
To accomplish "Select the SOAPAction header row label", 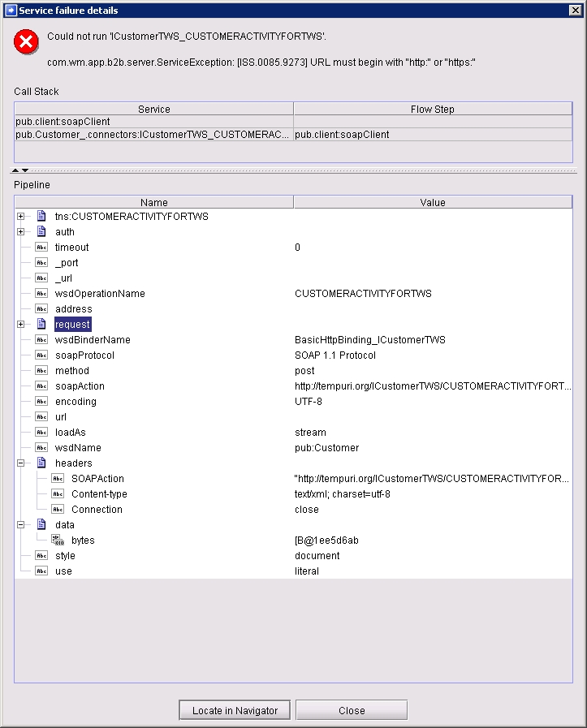I will 97,479.
